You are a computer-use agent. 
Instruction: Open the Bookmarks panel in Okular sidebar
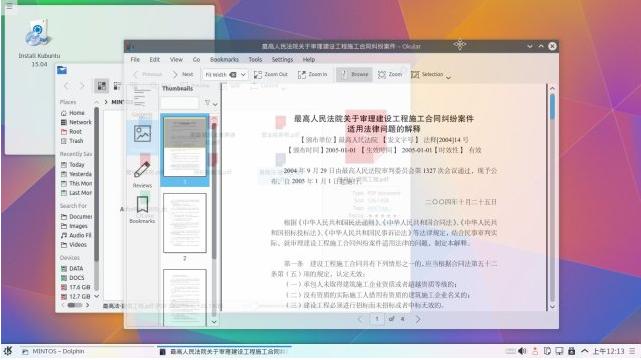point(142,209)
